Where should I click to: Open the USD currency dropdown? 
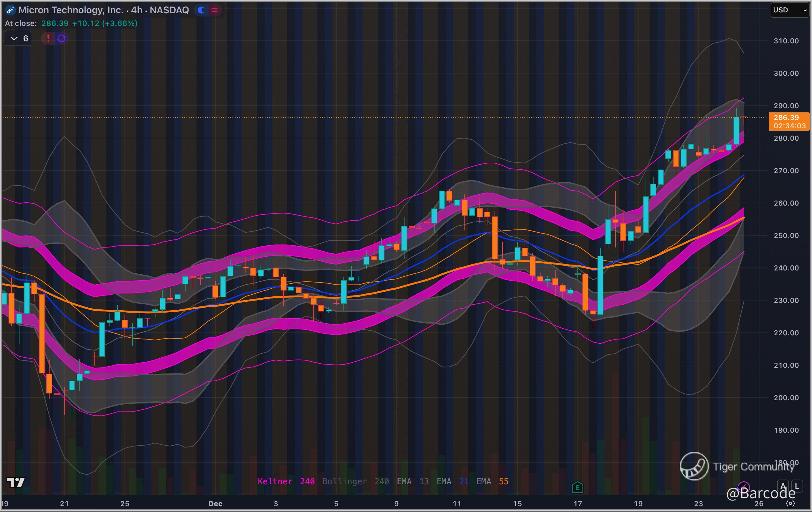789,10
